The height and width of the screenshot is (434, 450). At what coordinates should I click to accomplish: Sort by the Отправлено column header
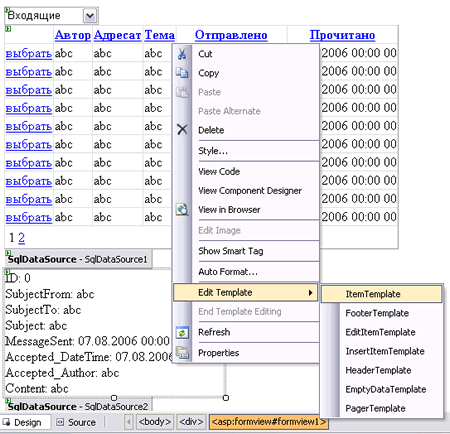pos(231,35)
